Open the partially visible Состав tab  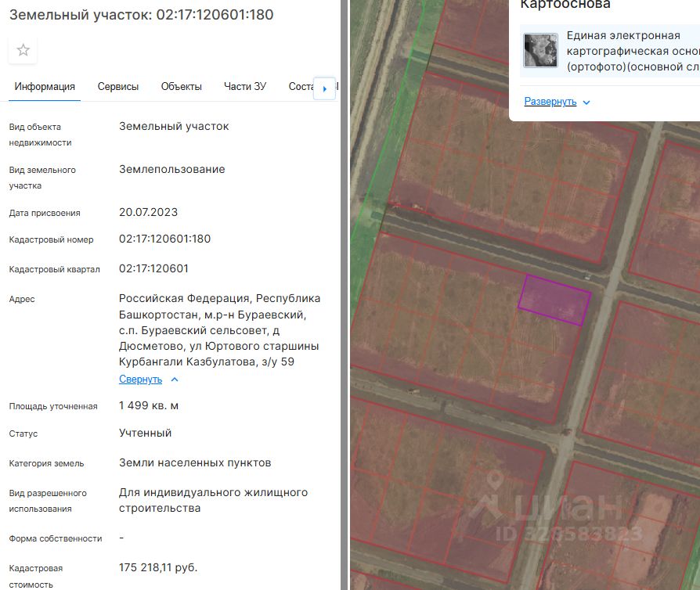pos(301,87)
